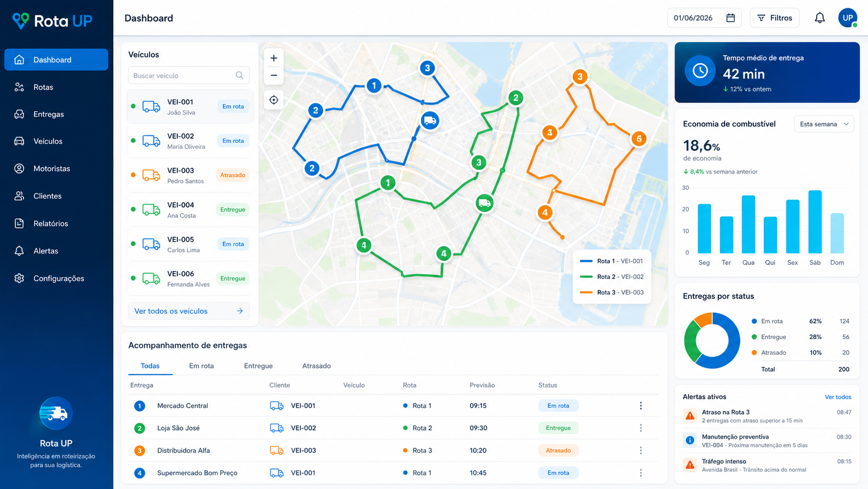Click the map zoom in plus button

pos(274,58)
